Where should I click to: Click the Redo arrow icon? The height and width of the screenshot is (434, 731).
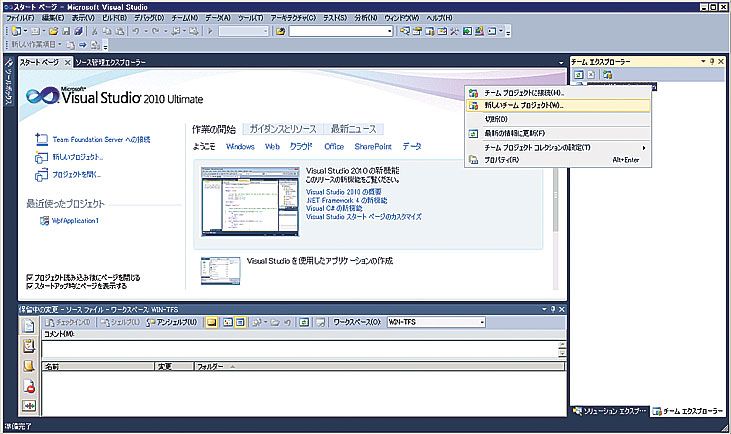pyautogui.click(x=155, y=31)
